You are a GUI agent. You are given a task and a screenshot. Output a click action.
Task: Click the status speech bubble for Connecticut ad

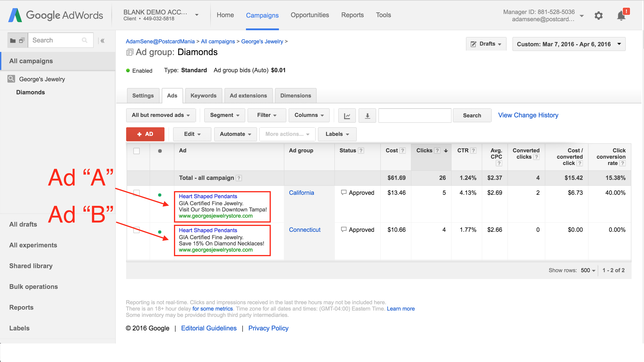pos(344,230)
